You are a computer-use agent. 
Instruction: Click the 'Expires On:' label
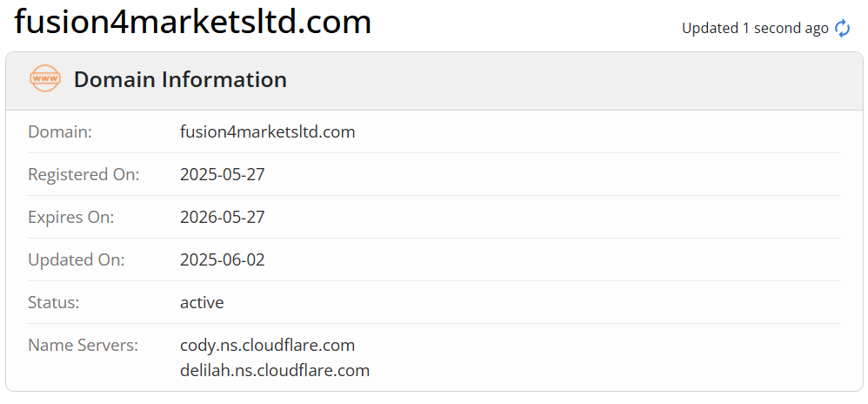(71, 218)
